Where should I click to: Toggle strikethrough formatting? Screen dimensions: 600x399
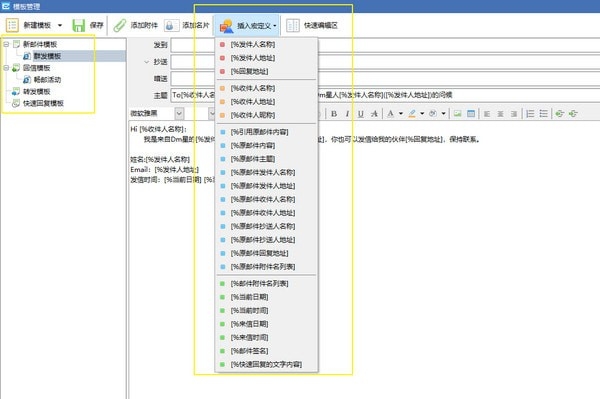[x=374, y=114]
